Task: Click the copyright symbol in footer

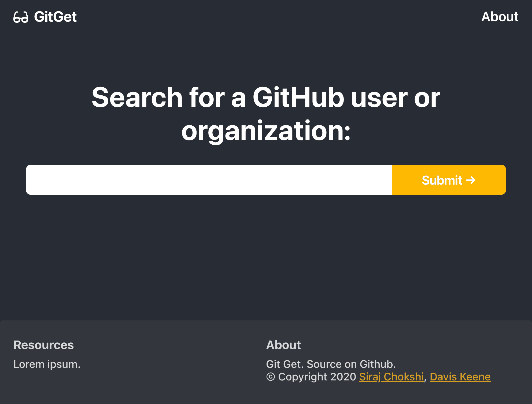Action: (271, 377)
